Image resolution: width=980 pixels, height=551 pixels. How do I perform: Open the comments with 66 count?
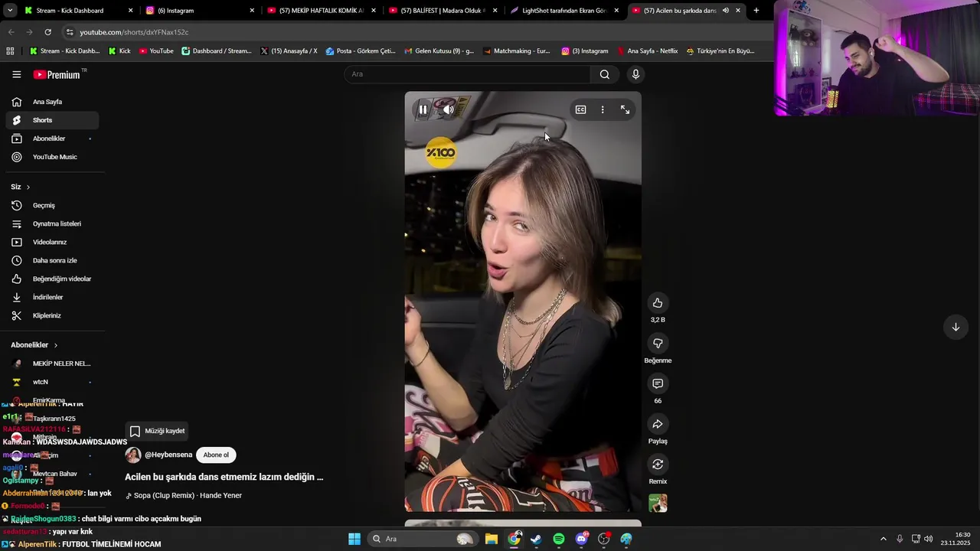coord(658,383)
